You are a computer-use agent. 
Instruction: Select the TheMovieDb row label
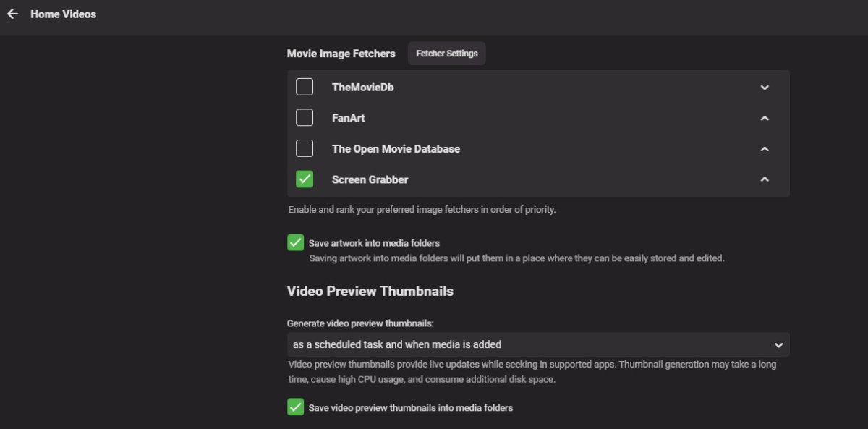click(x=362, y=88)
